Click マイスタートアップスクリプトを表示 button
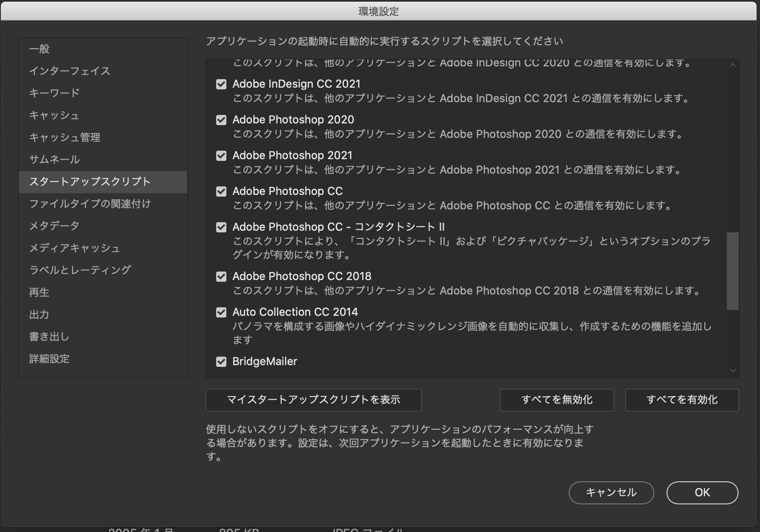 click(314, 400)
